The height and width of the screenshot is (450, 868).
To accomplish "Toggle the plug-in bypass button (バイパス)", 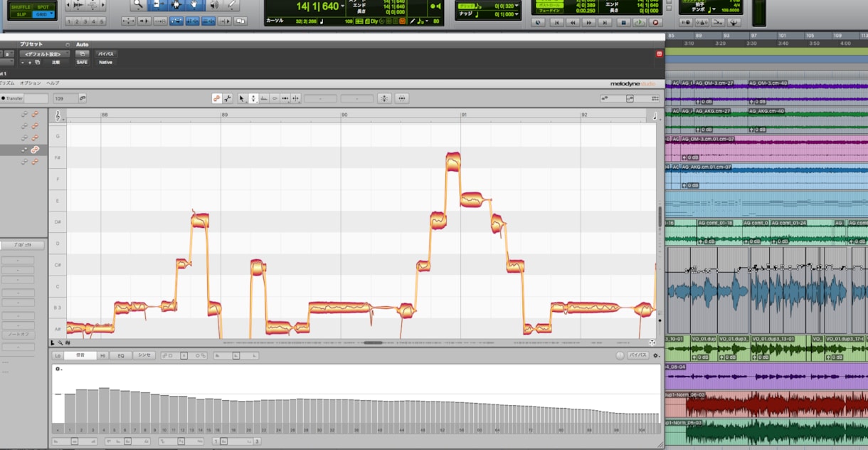I will click(105, 53).
